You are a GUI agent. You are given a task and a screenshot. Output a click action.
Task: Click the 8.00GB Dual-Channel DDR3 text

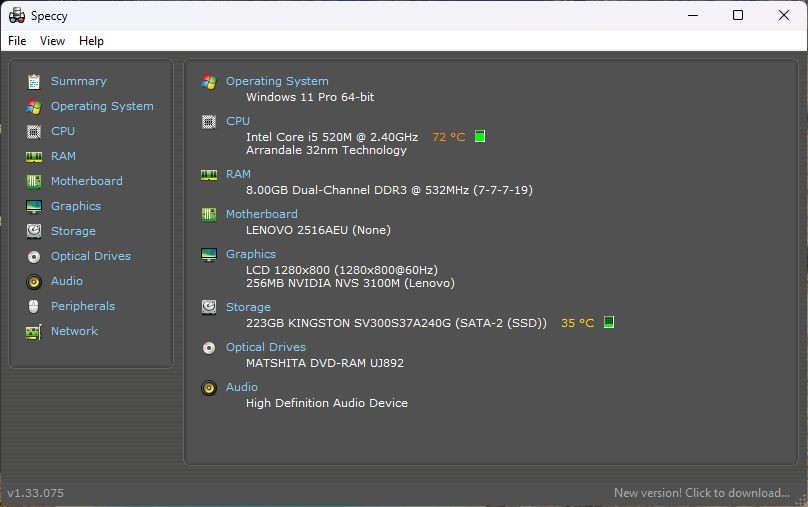[389, 190]
